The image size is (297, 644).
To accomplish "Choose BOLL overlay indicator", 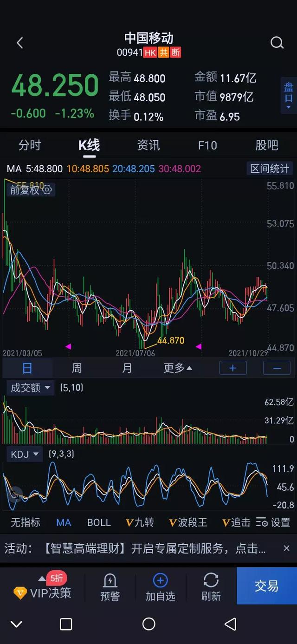I will [x=99, y=522].
